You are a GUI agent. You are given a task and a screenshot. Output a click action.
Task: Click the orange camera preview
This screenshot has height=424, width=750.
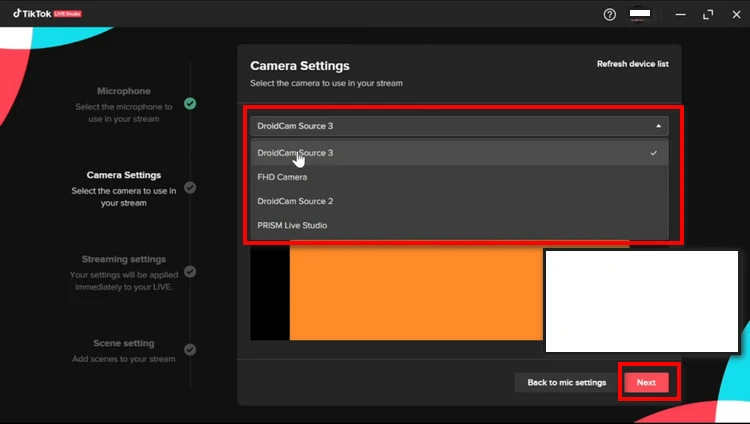coord(416,293)
